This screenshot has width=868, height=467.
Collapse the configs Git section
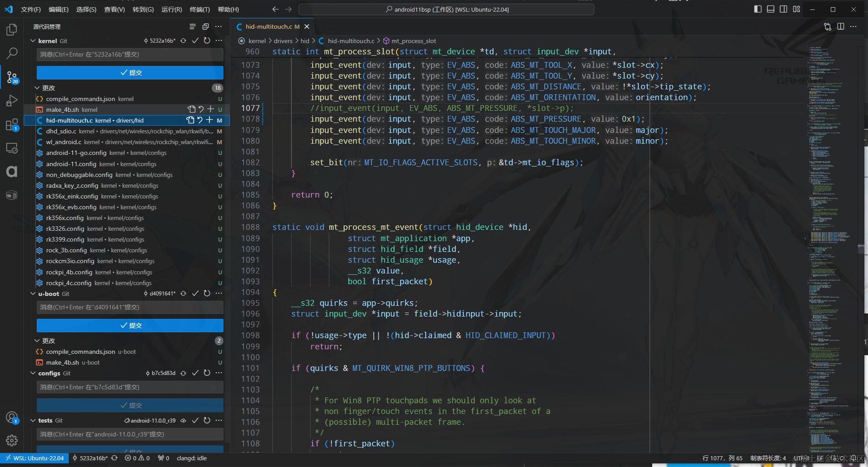click(x=33, y=373)
